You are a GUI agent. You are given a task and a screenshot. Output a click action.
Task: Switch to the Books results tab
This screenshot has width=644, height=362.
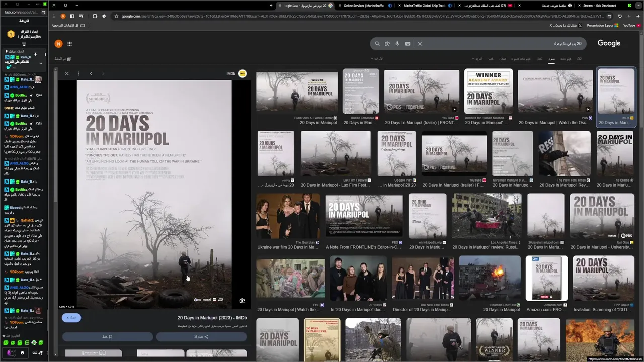click(x=491, y=59)
